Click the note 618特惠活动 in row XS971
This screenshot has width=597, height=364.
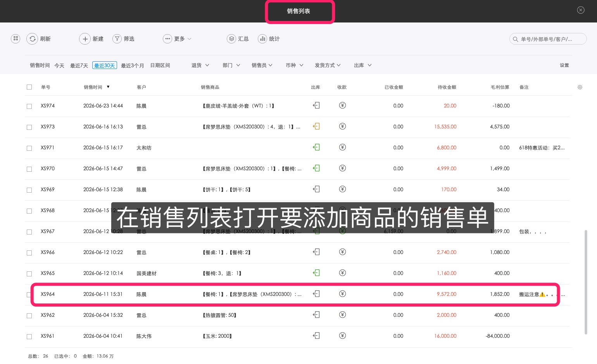click(542, 148)
